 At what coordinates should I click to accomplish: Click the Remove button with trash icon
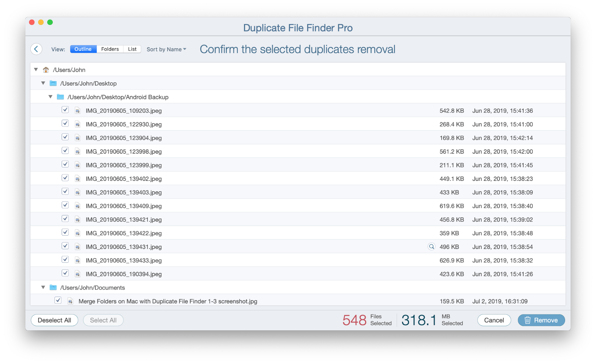[x=541, y=320]
